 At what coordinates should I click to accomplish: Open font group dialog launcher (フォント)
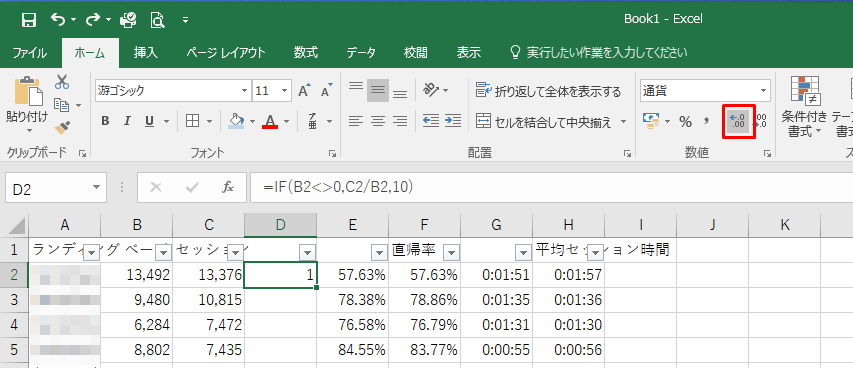332,154
